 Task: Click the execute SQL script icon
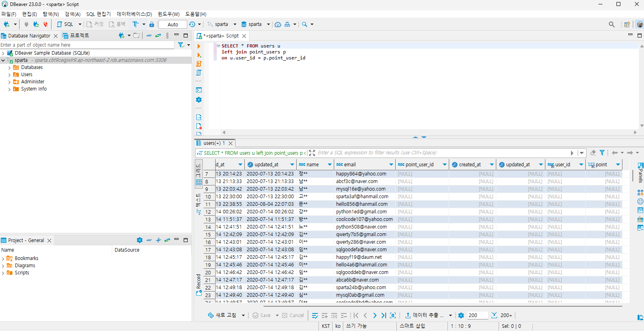(199, 64)
